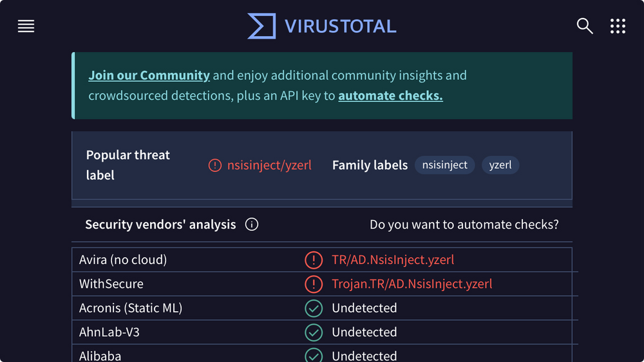The image size is (644, 362).
Task: Click the Family labels heading
Action: [370, 165]
